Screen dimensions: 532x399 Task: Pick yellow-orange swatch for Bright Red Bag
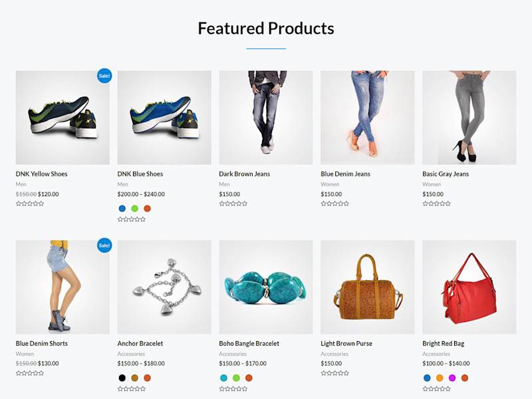coord(440,378)
